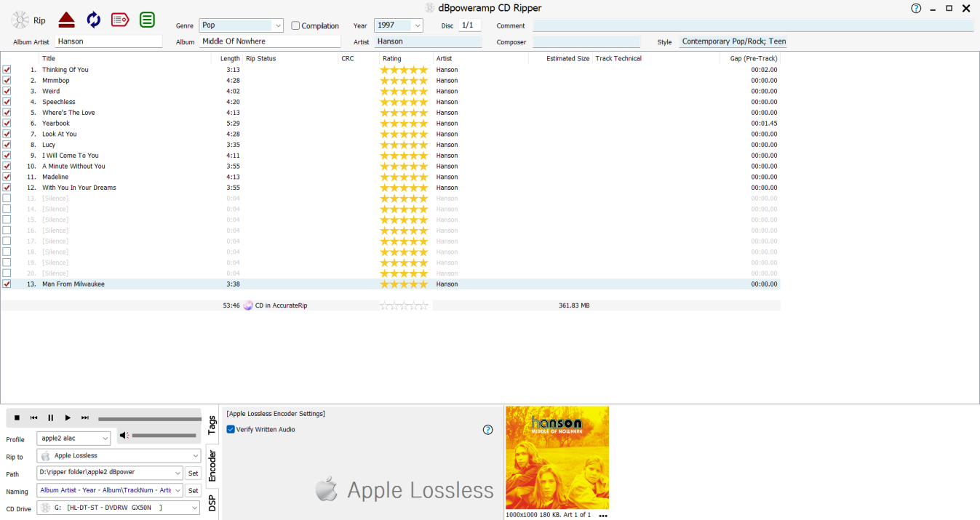This screenshot has height=520, width=980.
Task: Pause audio playback
Action: click(51, 417)
